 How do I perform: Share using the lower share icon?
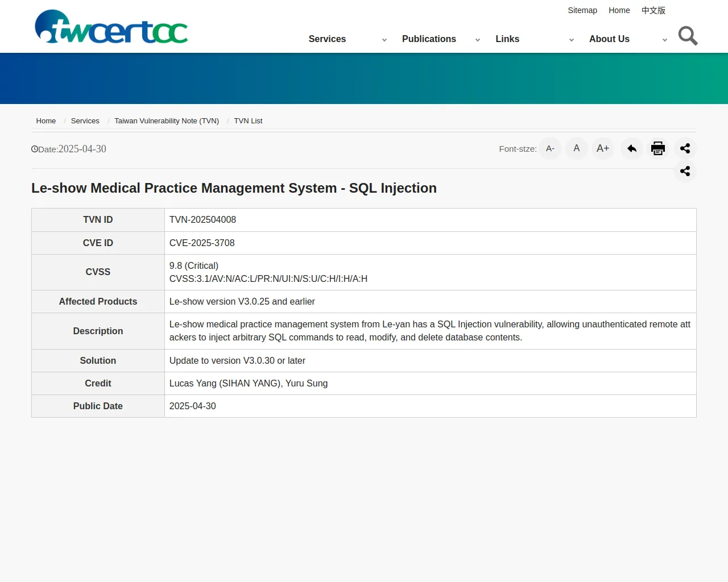pos(685,171)
